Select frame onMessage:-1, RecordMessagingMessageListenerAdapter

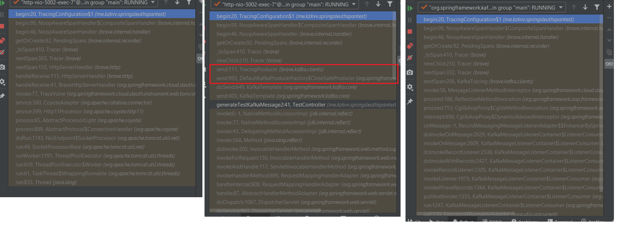pos(510,126)
